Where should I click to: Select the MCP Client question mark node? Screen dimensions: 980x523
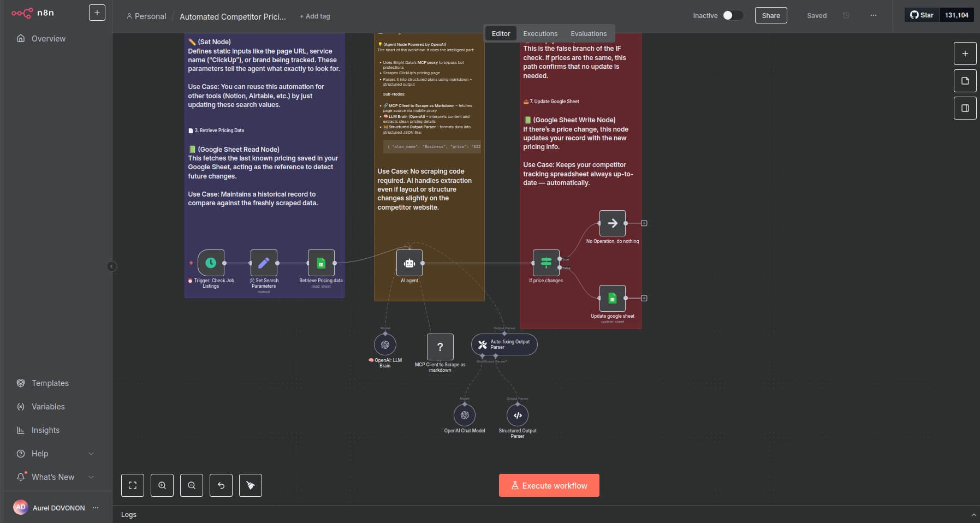point(440,347)
